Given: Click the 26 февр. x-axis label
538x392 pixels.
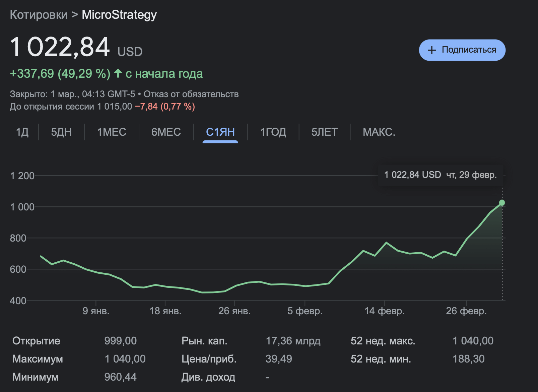Looking at the screenshot, I should [x=466, y=311].
